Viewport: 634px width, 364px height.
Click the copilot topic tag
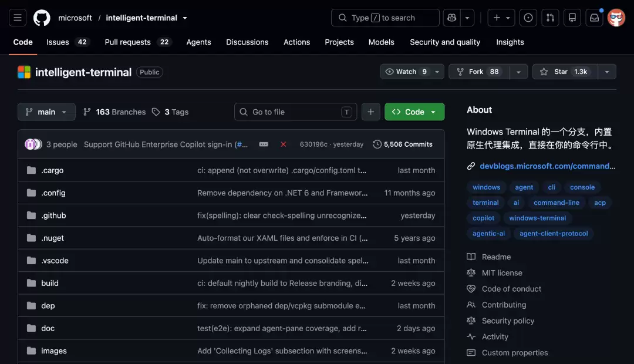pos(483,218)
